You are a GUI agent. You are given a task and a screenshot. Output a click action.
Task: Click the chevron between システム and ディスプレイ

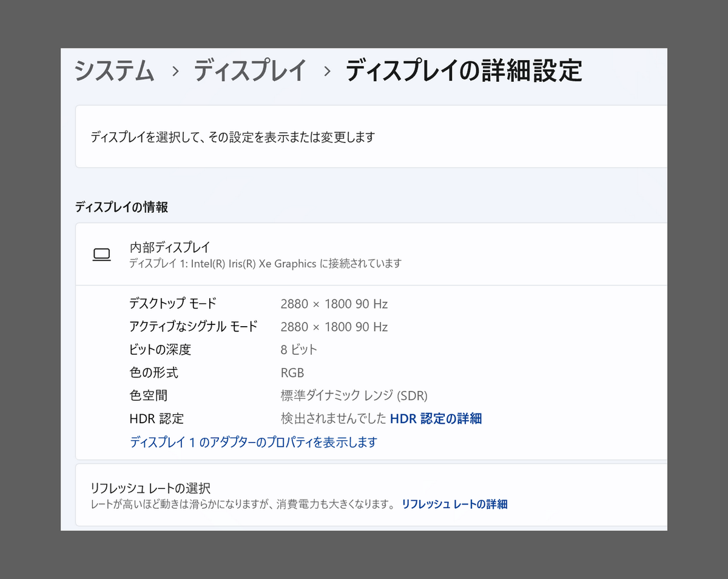click(x=175, y=72)
